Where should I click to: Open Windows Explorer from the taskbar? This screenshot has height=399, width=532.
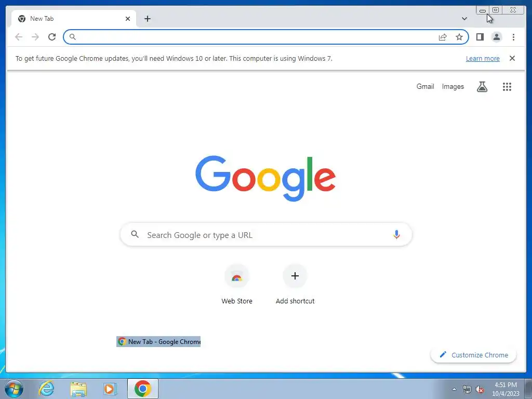coord(78,389)
